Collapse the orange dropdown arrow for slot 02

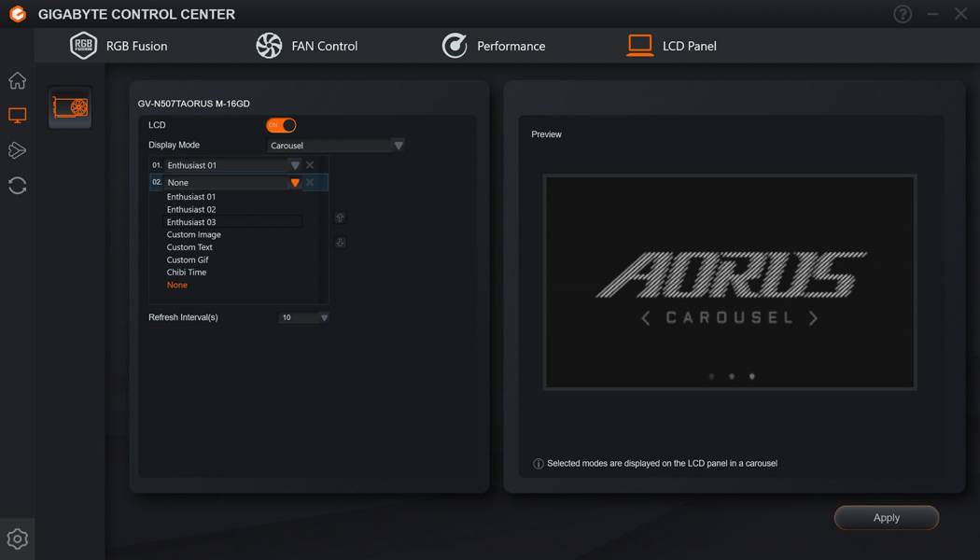click(295, 183)
